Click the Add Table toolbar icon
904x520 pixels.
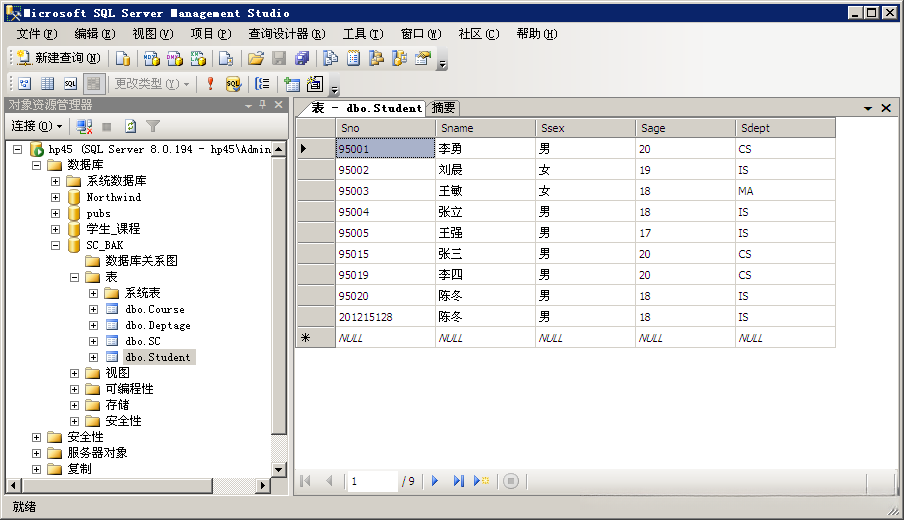[291, 84]
